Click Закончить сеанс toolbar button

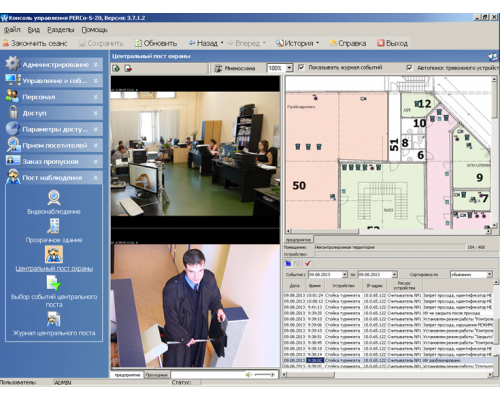(x=35, y=43)
